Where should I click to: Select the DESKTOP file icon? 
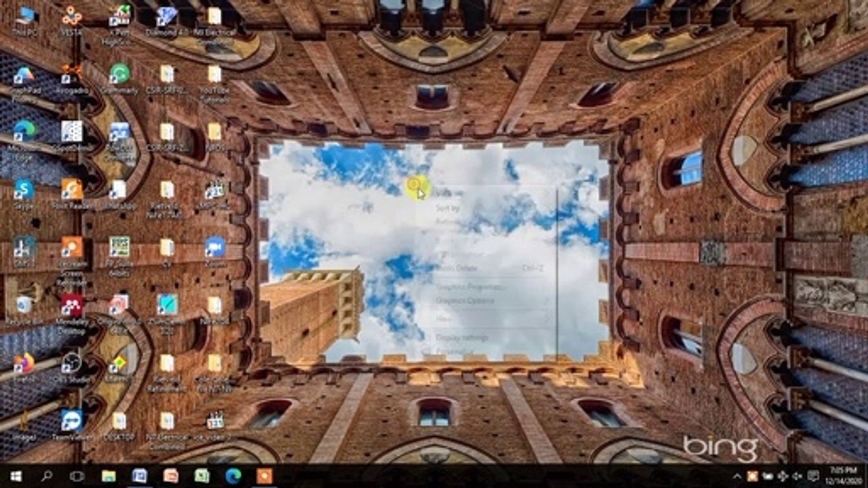[x=119, y=426]
